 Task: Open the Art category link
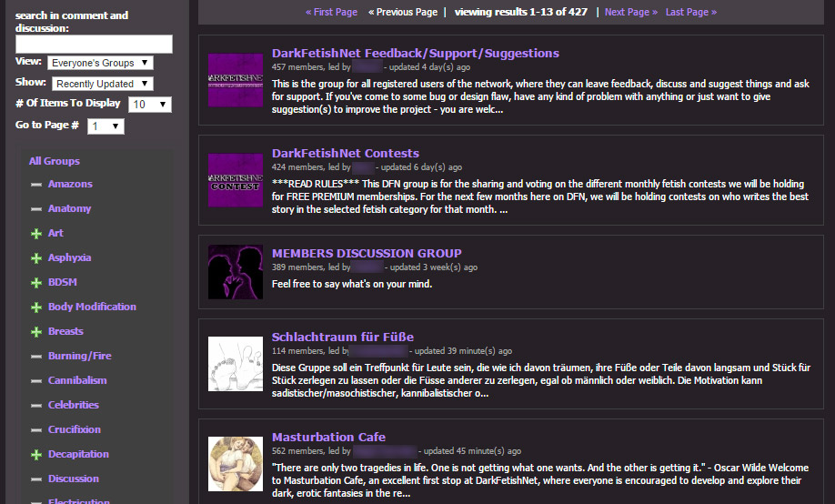tap(55, 233)
